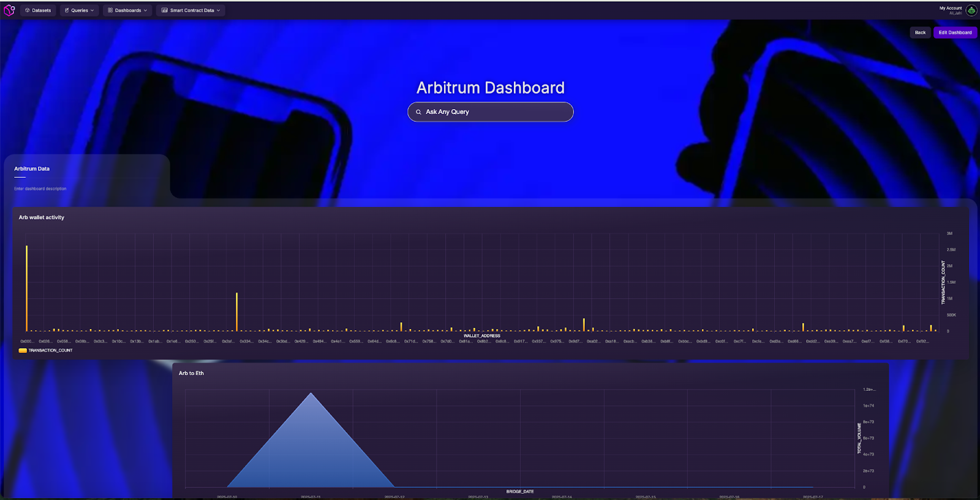The width and height of the screenshot is (980, 500).
Task: Expand the Smart Contract Data dropdown
Action: (190, 10)
